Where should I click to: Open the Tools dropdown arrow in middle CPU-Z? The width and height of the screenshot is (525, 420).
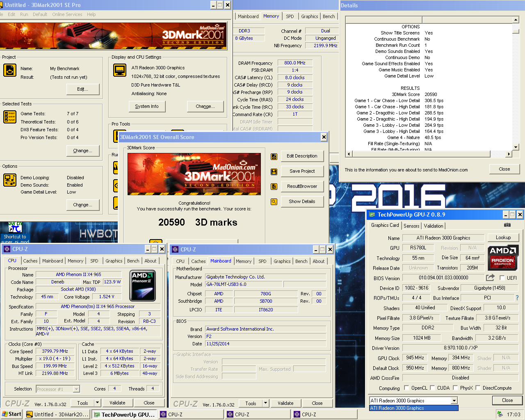coord(265,404)
